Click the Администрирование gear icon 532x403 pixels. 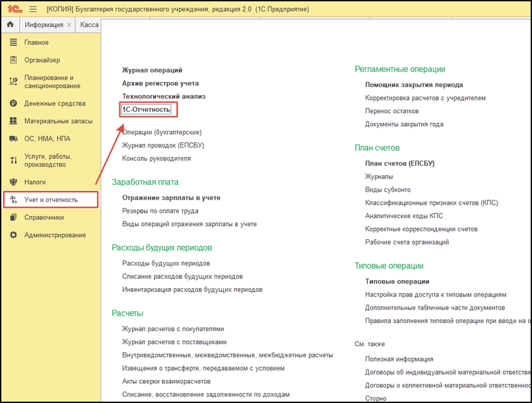[13, 235]
